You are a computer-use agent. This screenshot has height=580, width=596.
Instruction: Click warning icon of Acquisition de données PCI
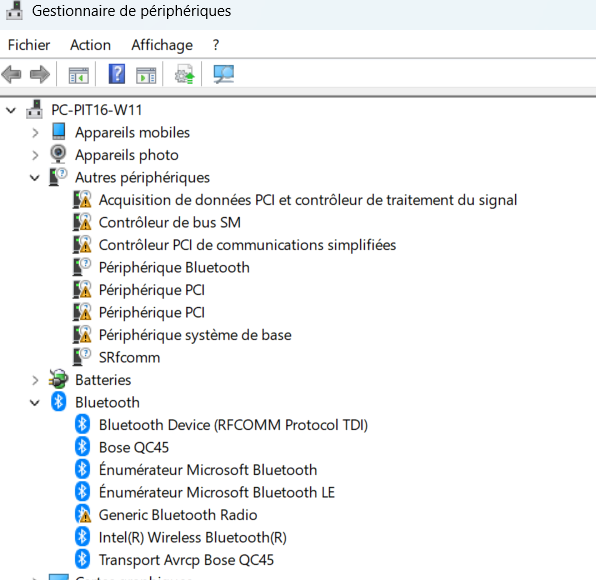click(82, 200)
